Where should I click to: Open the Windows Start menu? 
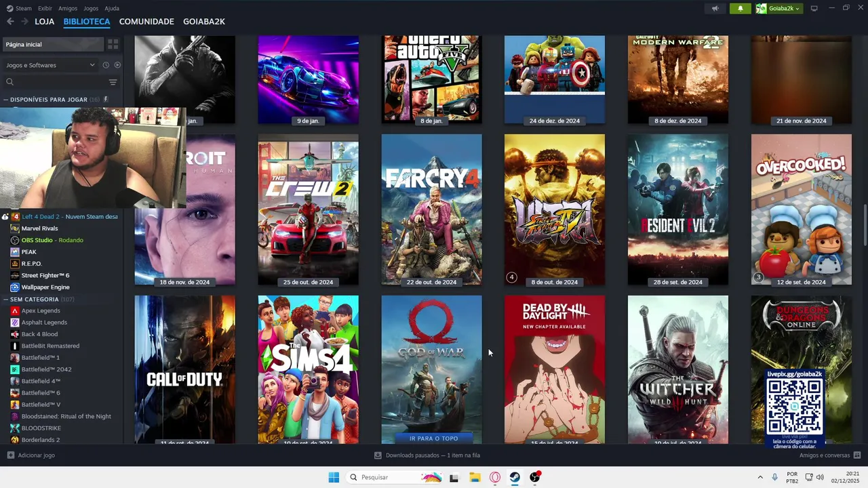334,477
